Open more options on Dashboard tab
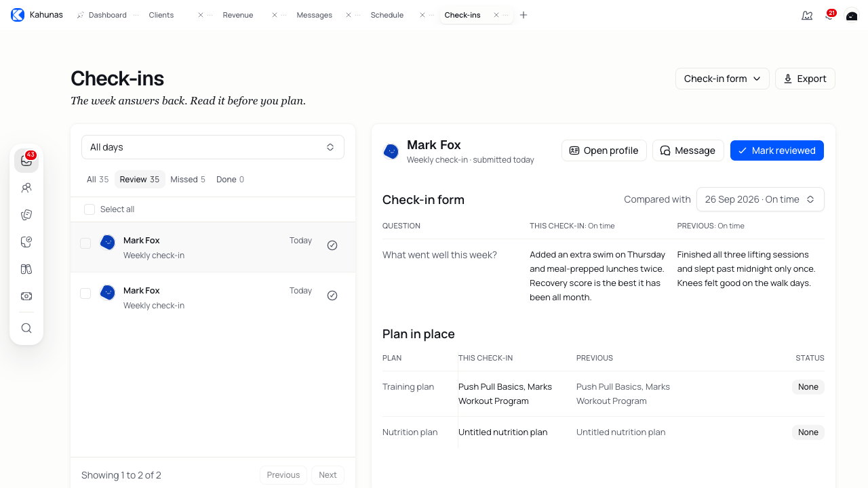 136,15
